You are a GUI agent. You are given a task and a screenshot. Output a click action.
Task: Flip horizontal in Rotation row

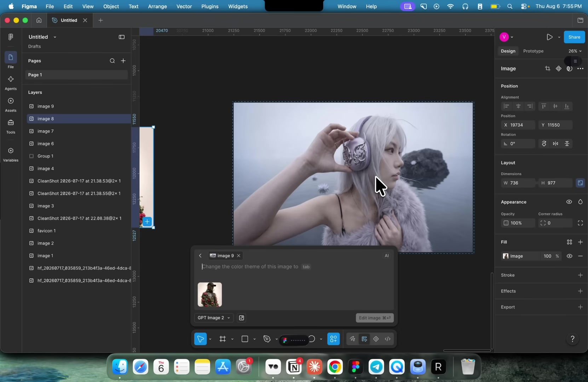click(x=555, y=144)
